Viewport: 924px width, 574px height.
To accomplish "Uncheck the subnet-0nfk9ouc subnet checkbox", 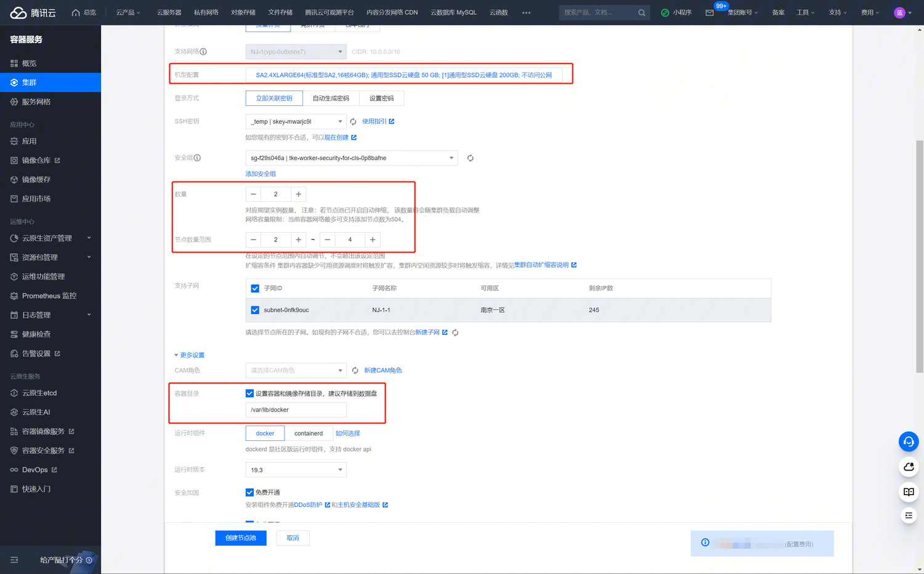I will point(255,310).
